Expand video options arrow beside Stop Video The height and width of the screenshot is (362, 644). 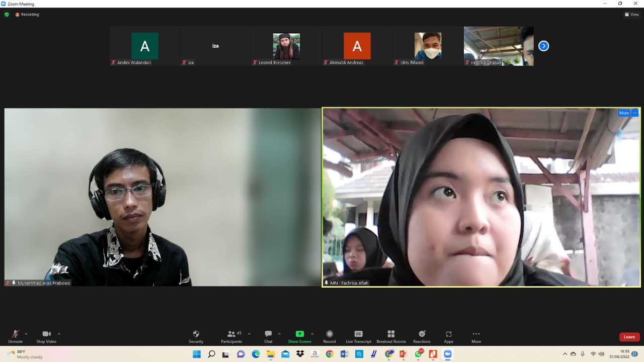point(59,334)
